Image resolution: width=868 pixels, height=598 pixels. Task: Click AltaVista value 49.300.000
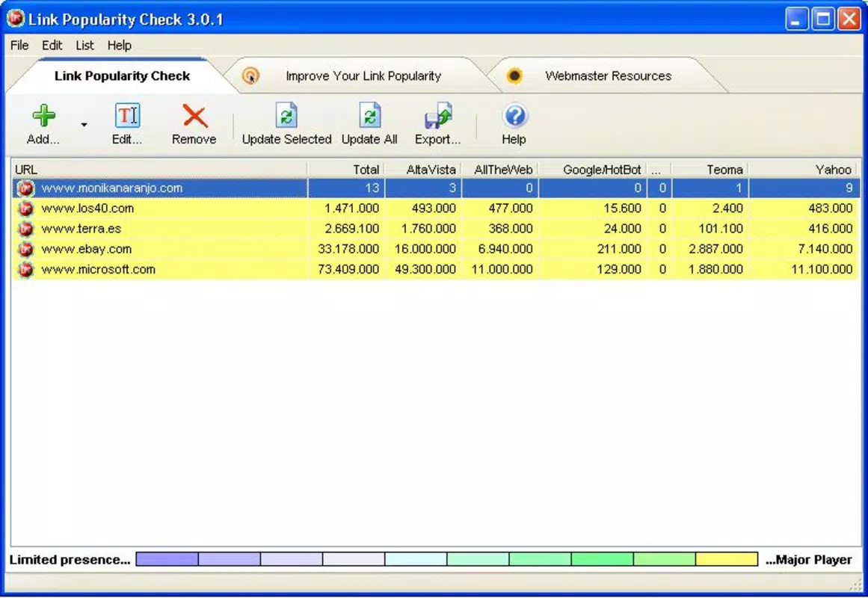point(425,270)
